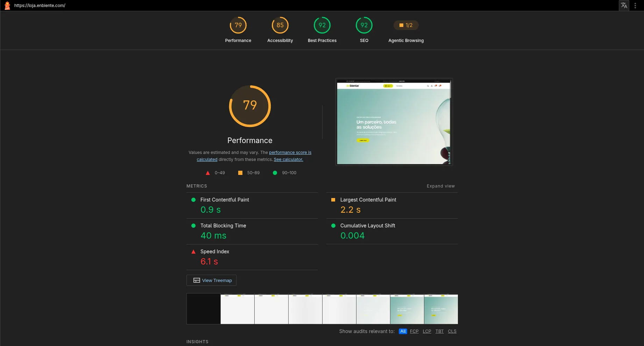The height and width of the screenshot is (346, 644).
Task: Click the orange square LCP icon
Action: coord(333,200)
